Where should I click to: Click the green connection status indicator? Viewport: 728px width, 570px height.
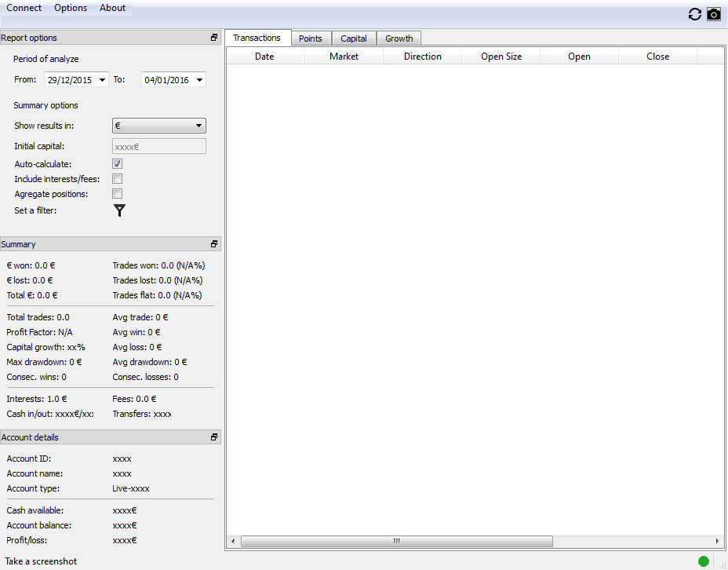704,561
